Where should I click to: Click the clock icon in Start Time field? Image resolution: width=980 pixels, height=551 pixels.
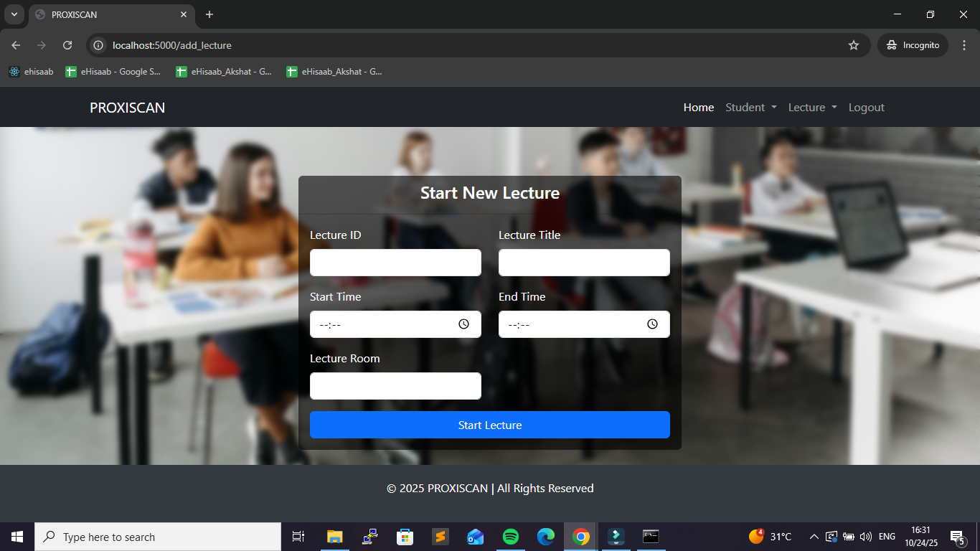coord(463,324)
